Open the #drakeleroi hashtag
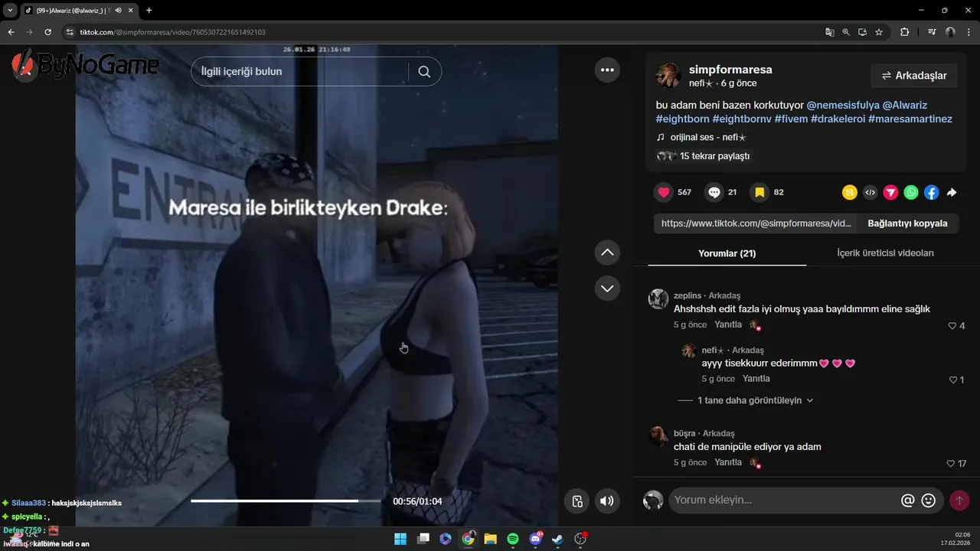The image size is (980, 551). [x=838, y=119]
